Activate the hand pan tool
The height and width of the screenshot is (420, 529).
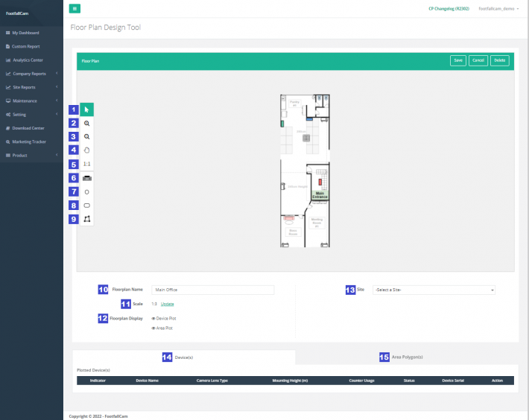click(86, 150)
